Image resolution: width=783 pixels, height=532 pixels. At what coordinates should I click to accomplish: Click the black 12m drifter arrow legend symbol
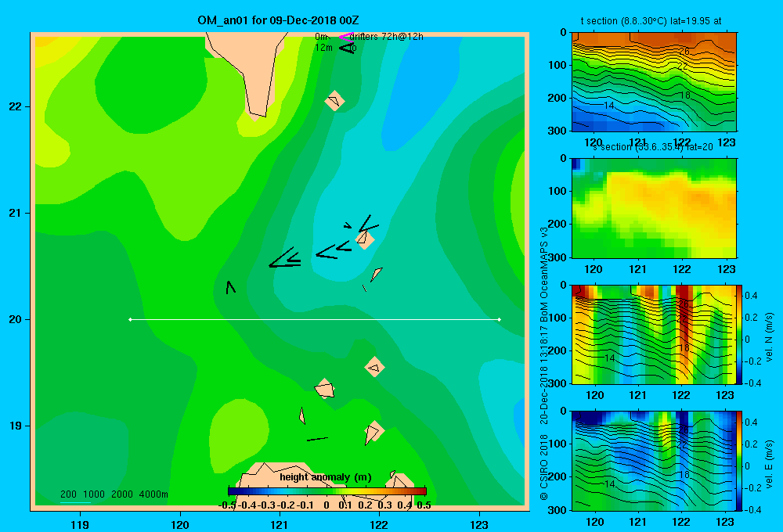click(347, 48)
